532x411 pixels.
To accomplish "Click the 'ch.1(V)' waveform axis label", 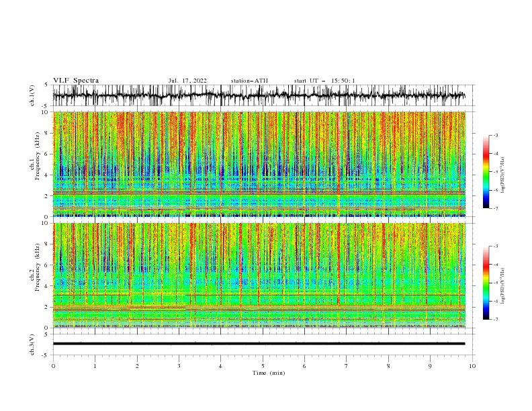I will tap(32, 95).
